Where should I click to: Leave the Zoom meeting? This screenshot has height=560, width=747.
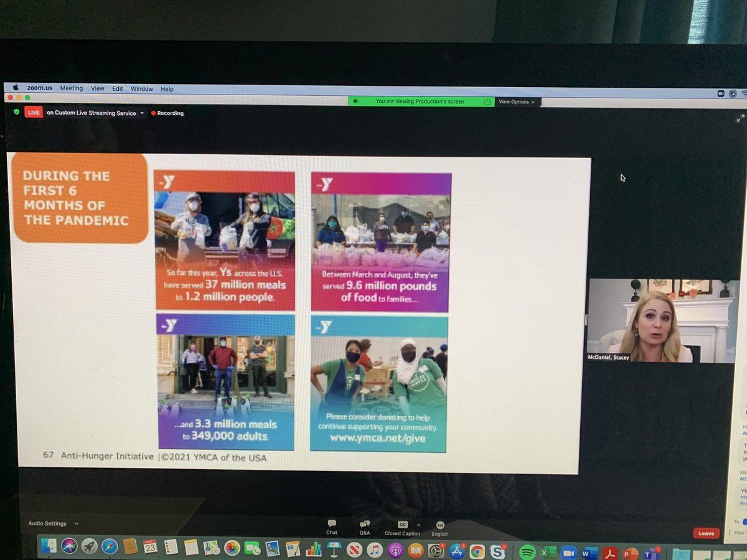[706, 533]
